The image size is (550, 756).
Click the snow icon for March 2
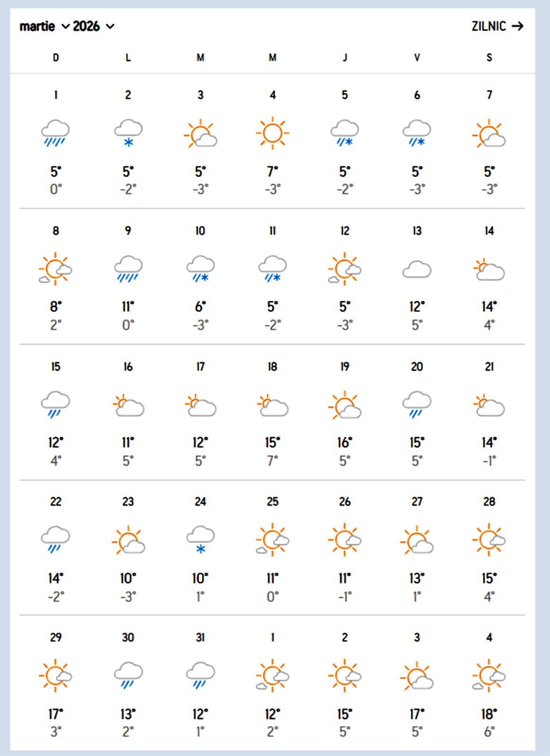[x=128, y=133]
